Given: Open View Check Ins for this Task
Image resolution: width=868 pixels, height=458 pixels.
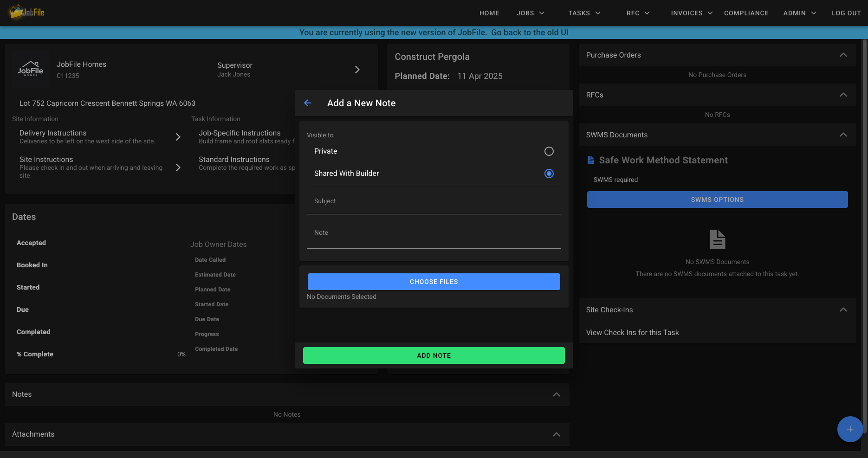Looking at the screenshot, I should pyautogui.click(x=632, y=333).
